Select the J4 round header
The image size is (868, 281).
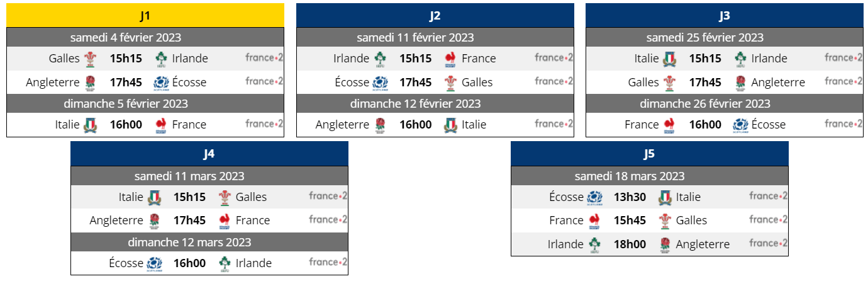click(209, 154)
